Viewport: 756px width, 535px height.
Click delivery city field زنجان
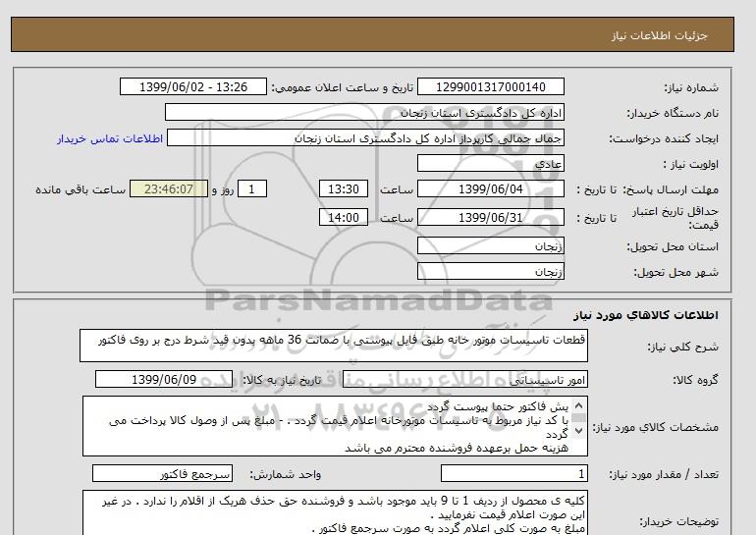(490, 271)
